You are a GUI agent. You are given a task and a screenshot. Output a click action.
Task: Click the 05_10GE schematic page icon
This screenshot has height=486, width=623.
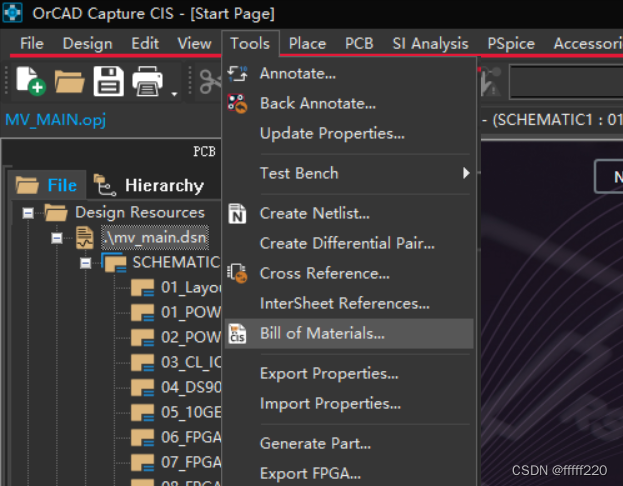pos(142,412)
